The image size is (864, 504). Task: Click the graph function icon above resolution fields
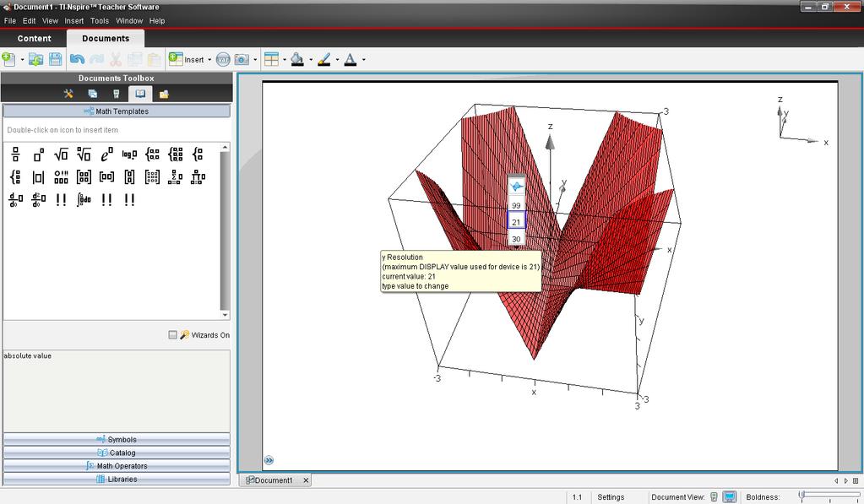516,187
